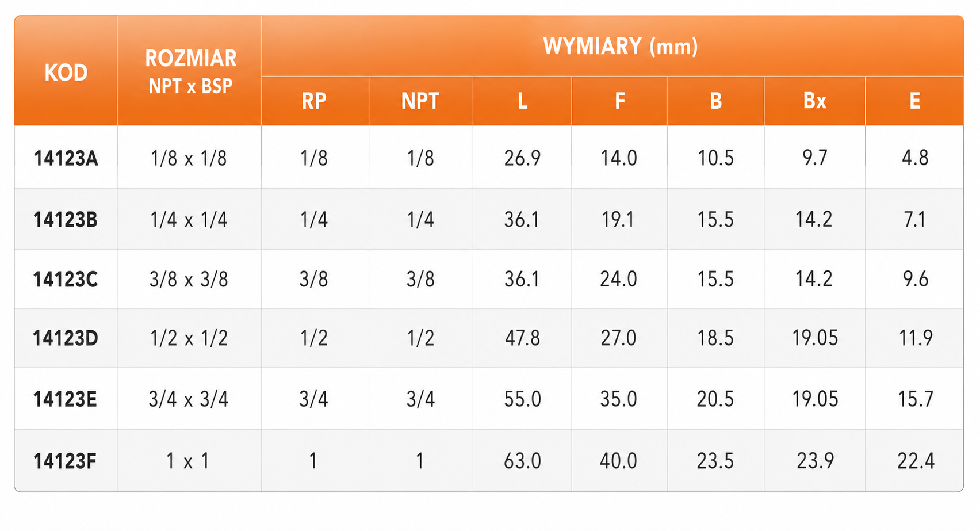Click product code 14123C
The image size is (980, 531).
[66, 280]
